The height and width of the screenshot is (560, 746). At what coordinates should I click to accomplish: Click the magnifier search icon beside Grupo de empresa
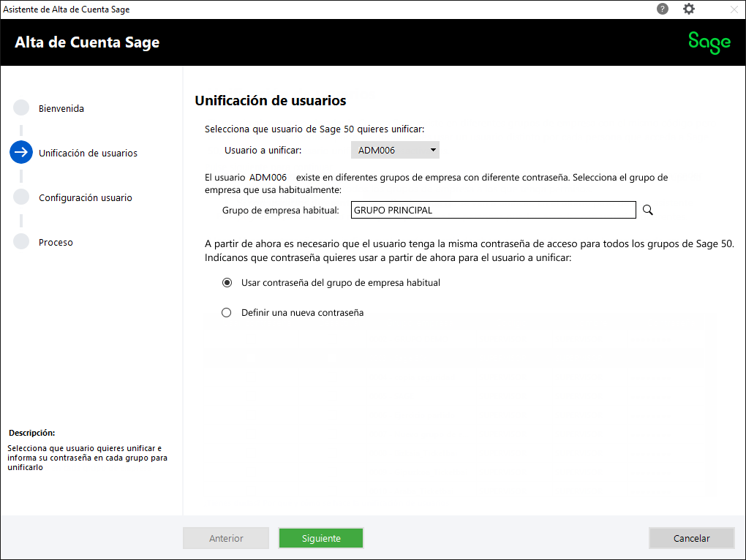tap(647, 210)
